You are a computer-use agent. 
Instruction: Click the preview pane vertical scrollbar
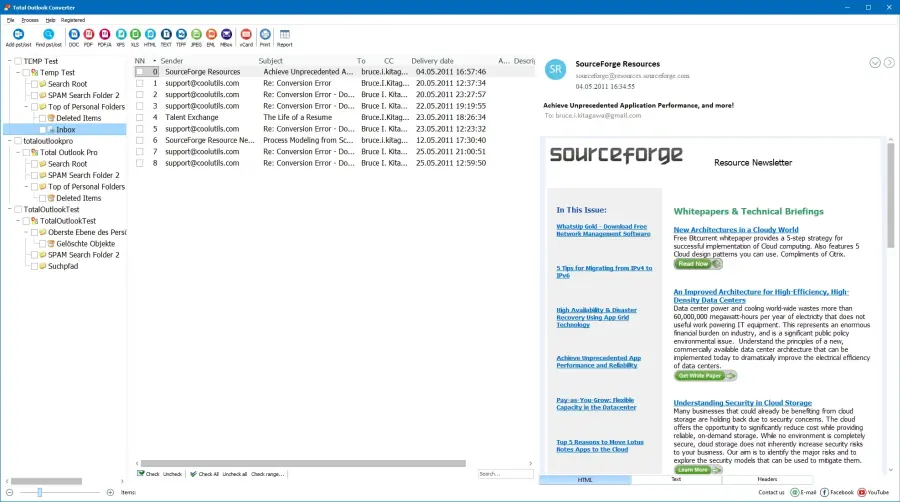tap(891, 196)
